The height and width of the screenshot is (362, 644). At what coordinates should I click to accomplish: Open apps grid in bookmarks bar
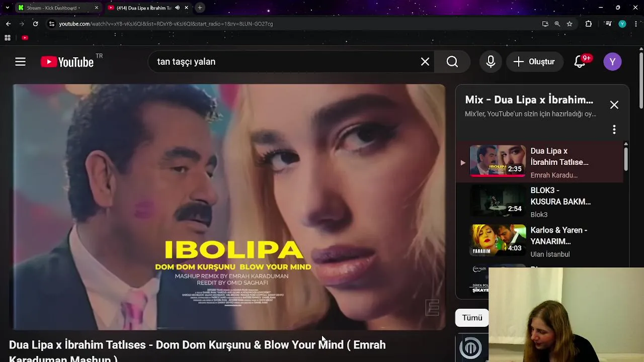(x=8, y=38)
